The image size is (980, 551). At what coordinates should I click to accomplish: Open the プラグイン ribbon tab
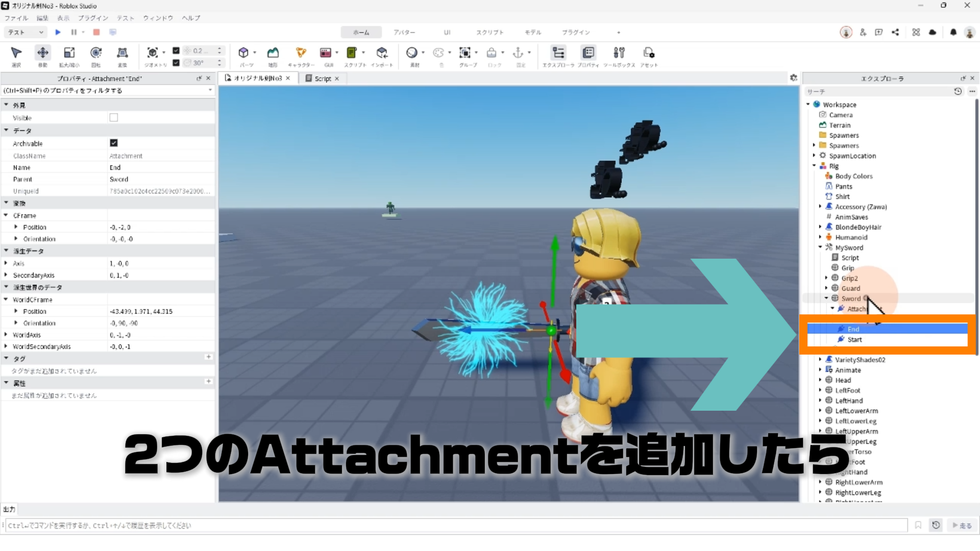(576, 33)
